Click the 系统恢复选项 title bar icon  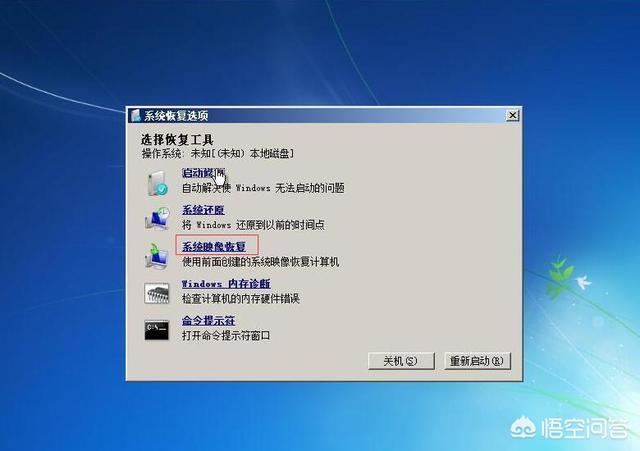[x=136, y=116]
